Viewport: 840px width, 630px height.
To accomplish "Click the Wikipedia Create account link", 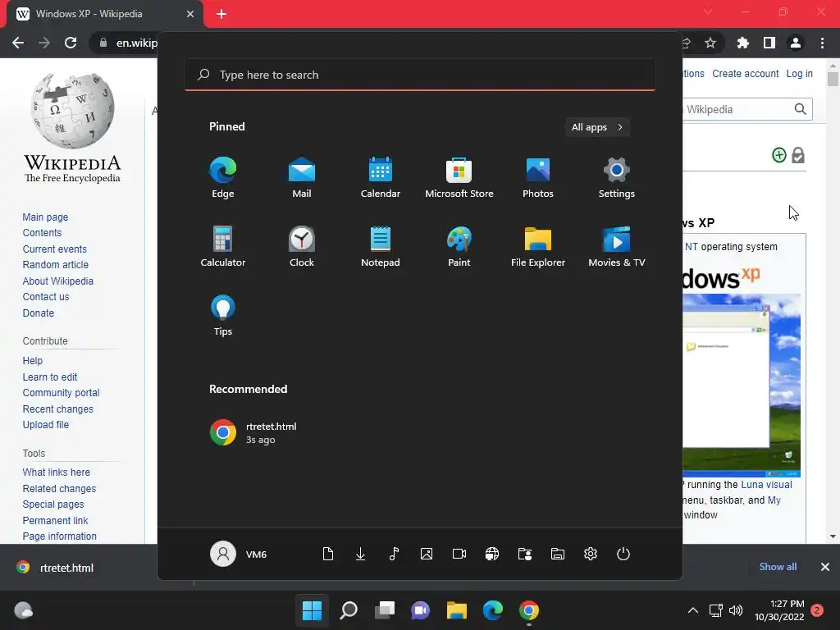I will pos(745,74).
